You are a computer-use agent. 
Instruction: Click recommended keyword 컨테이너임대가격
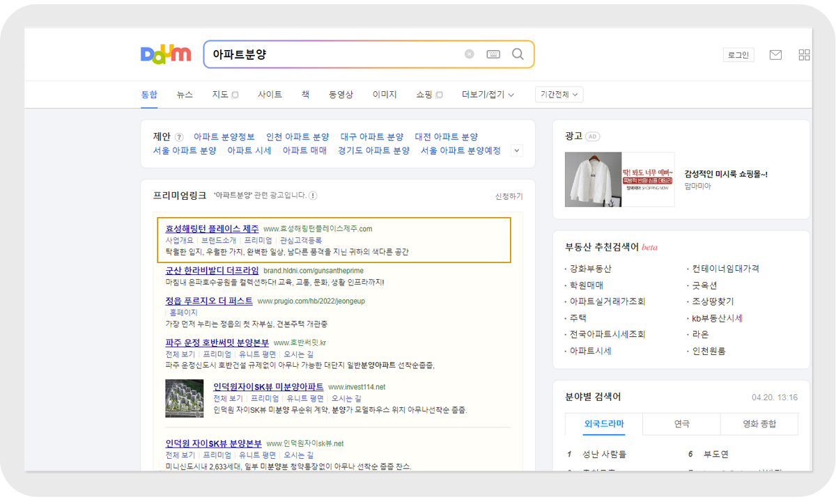click(x=725, y=268)
